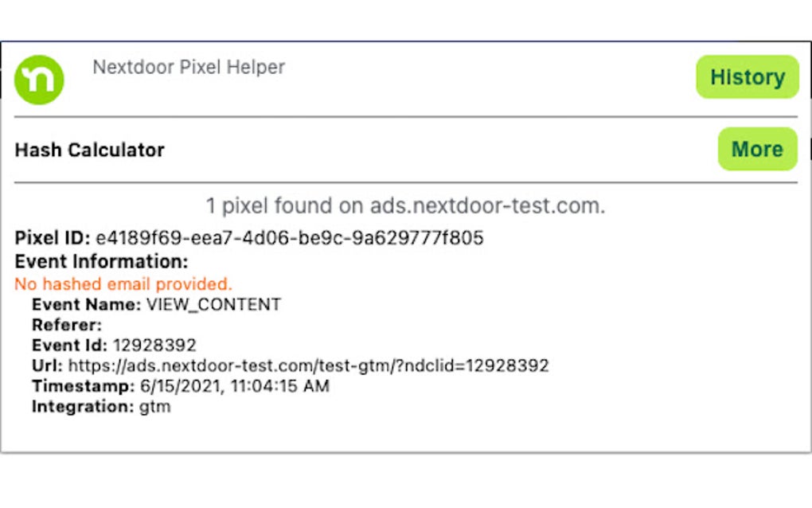The width and height of the screenshot is (812, 508).
Task: Click the Event Id label
Action: pyautogui.click(x=69, y=346)
